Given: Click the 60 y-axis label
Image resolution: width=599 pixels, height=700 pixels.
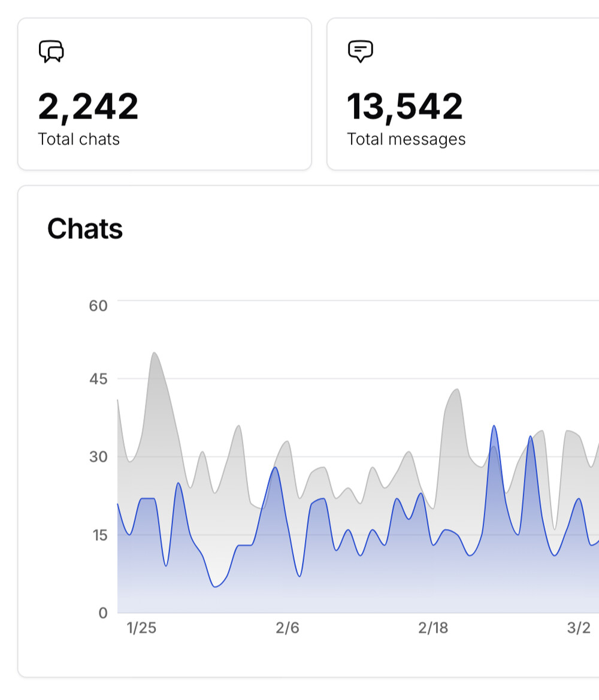Looking at the screenshot, I should [98, 306].
